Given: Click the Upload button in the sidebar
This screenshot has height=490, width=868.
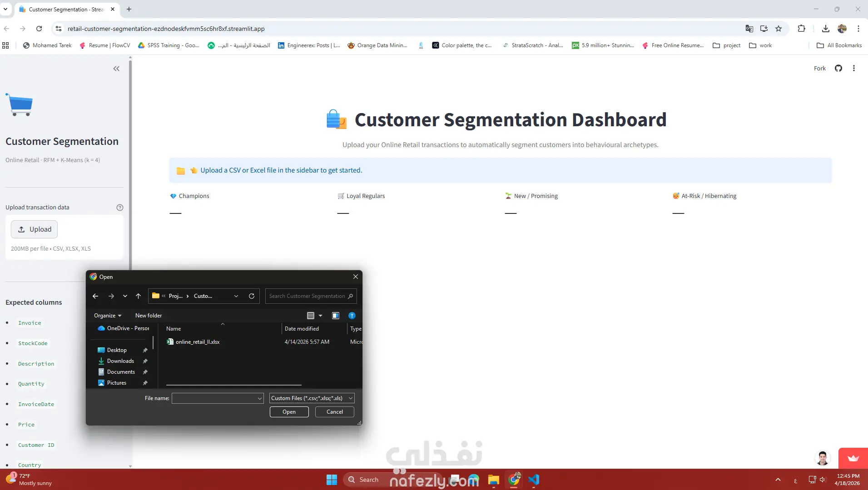Looking at the screenshot, I should pos(35,229).
